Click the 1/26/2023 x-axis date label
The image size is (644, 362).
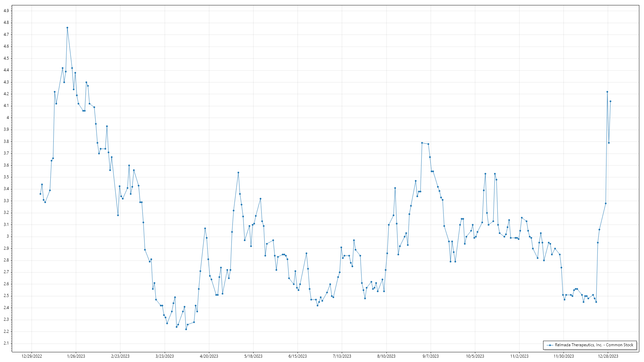[x=76, y=356]
